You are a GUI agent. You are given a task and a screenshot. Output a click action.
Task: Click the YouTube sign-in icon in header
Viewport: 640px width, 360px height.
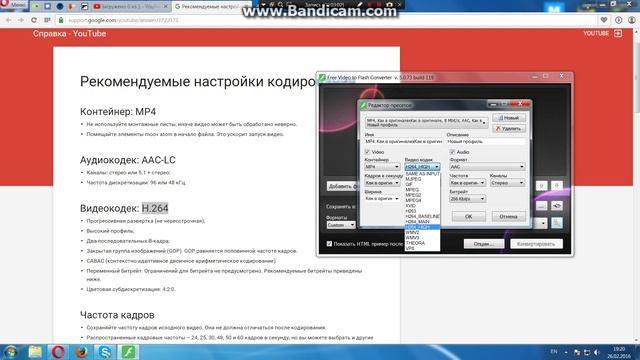point(618,33)
